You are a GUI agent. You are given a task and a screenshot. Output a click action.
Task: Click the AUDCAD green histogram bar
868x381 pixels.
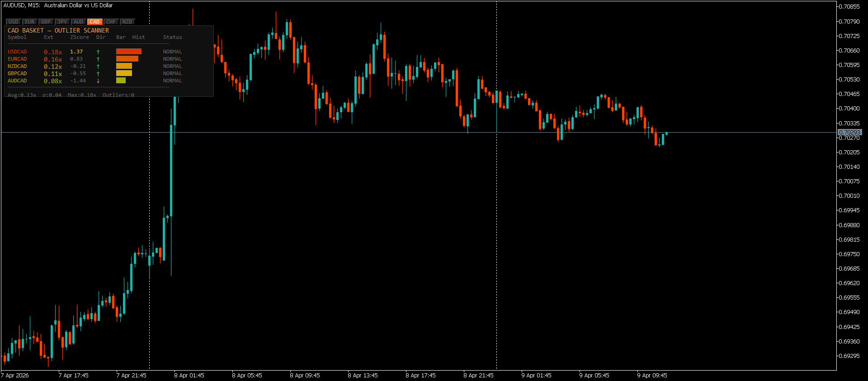click(x=121, y=81)
